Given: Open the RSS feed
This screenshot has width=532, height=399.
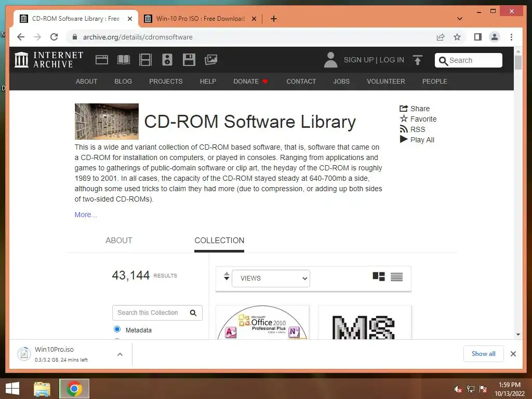Looking at the screenshot, I should 412,129.
